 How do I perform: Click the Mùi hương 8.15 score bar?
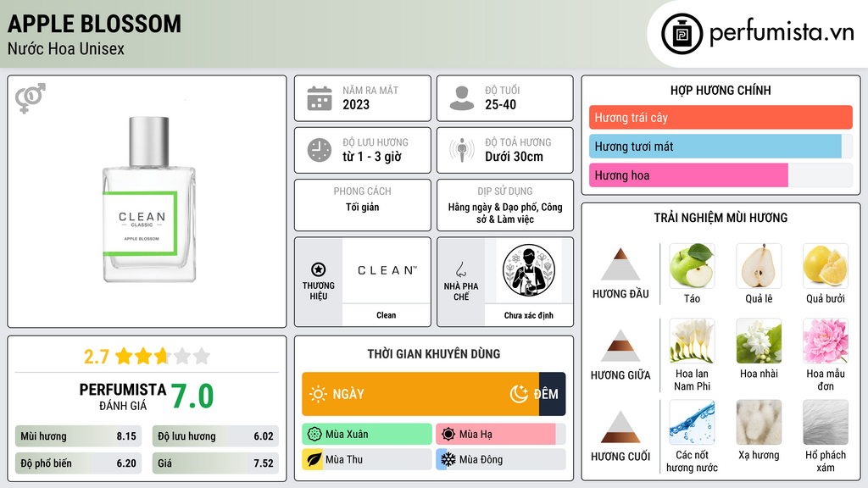[78, 436]
